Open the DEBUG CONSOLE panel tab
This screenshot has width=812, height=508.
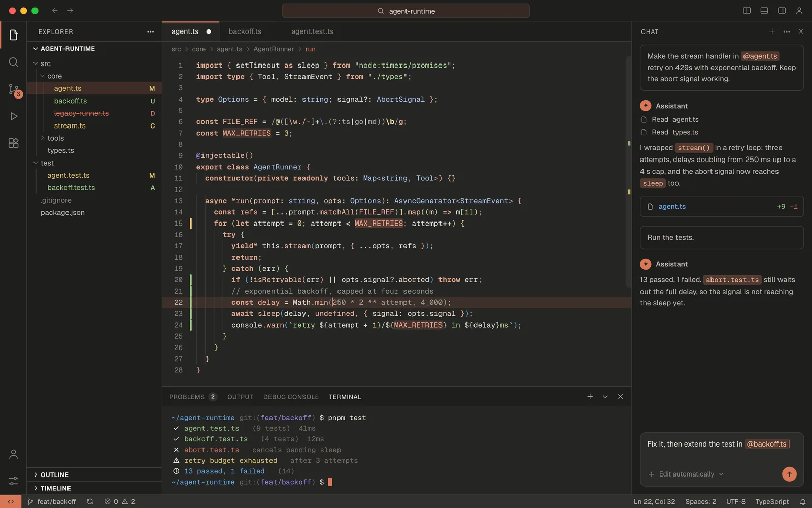(291, 397)
